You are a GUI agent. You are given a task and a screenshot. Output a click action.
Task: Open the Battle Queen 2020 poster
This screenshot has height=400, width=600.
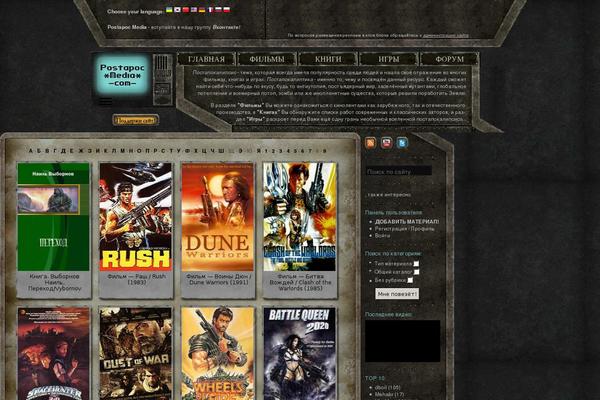tap(300, 354)
